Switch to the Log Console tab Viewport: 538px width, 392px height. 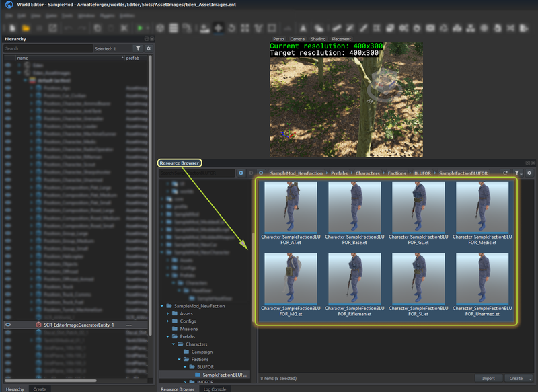coord(215,389)
